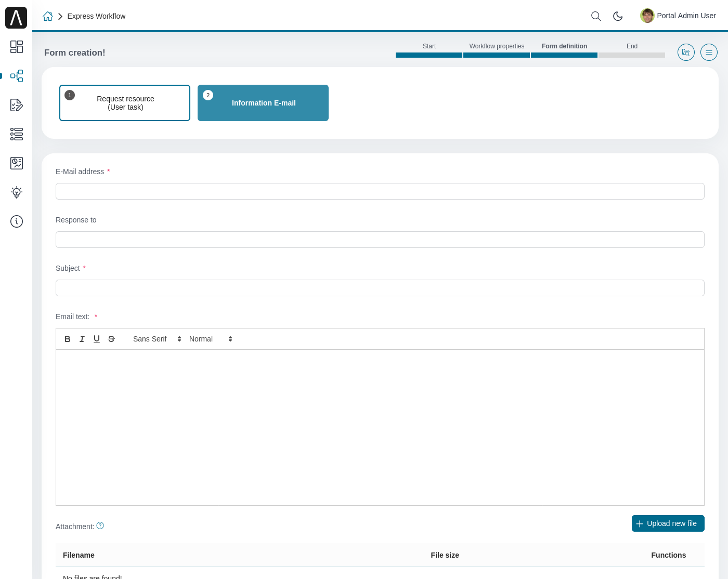Click the search icon in the top bar
Image resolution: width=728 pixels, height=579 pixels.
pos(596,16)
